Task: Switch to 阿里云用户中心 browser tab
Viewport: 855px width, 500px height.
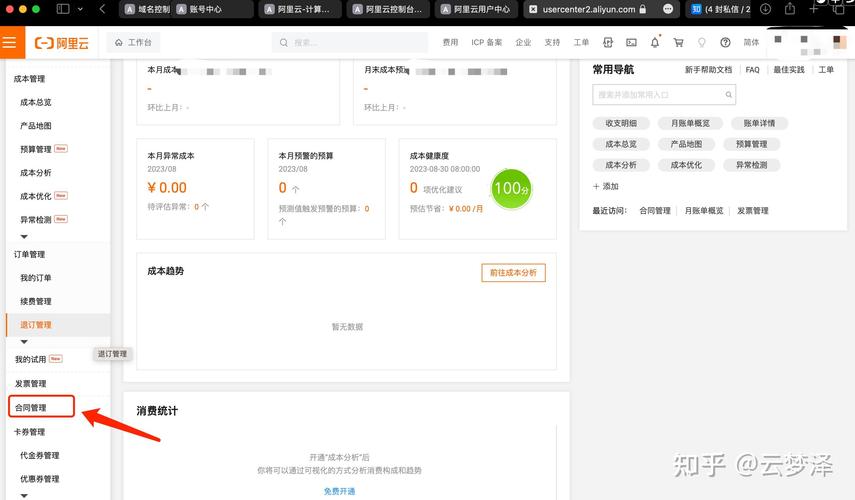Action: [476, 9]
